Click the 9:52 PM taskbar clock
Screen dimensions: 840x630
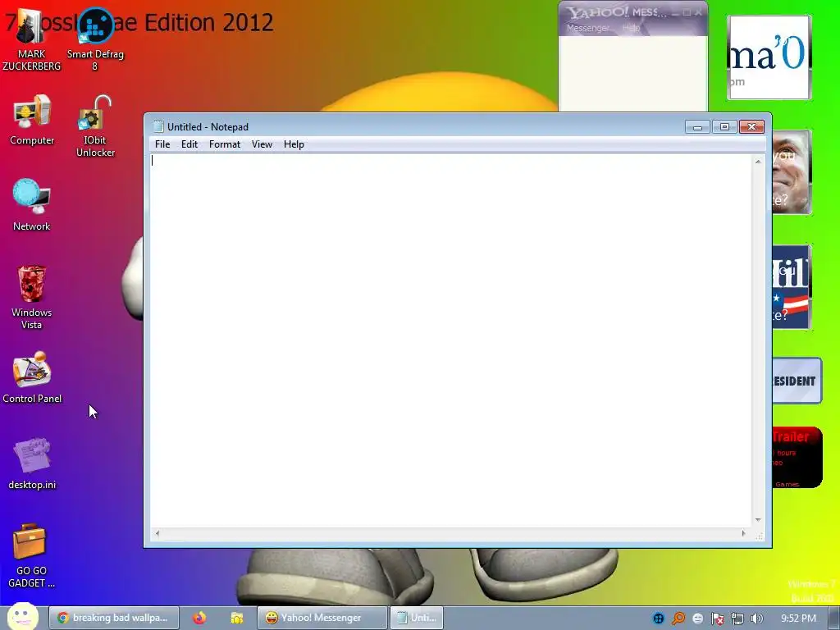(x=798, y=619)
